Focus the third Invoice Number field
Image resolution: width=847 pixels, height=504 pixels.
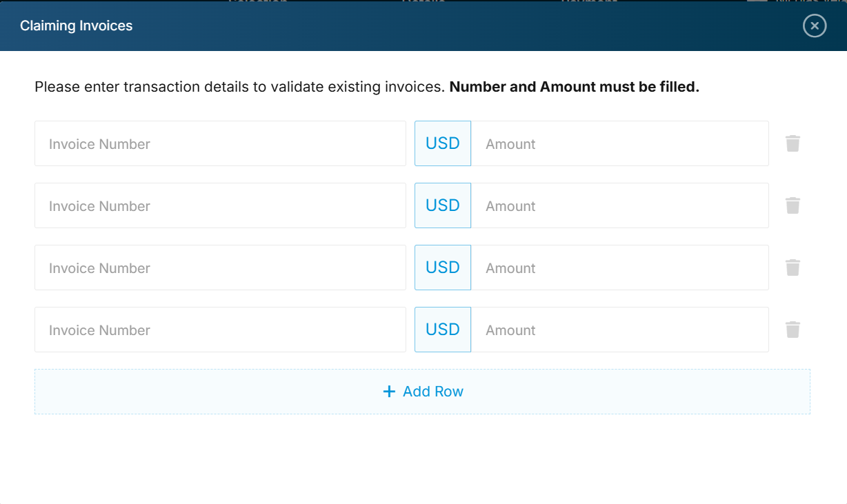(220, 268)
